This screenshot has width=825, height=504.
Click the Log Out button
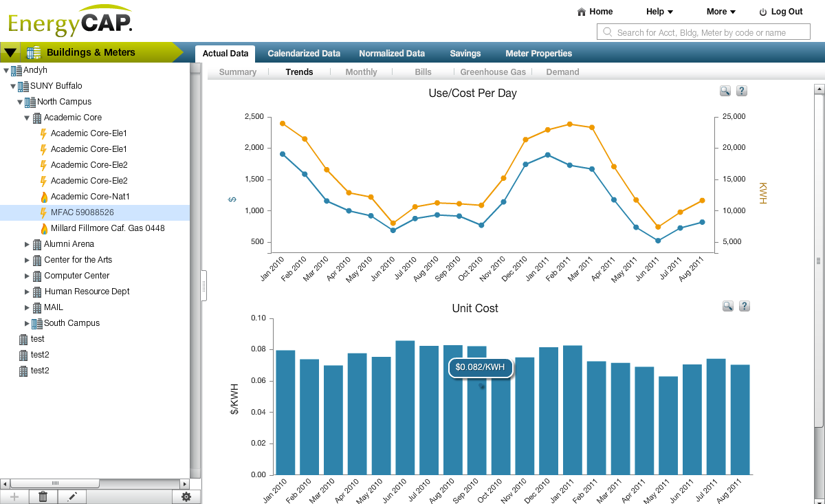(x=781, y=11)
